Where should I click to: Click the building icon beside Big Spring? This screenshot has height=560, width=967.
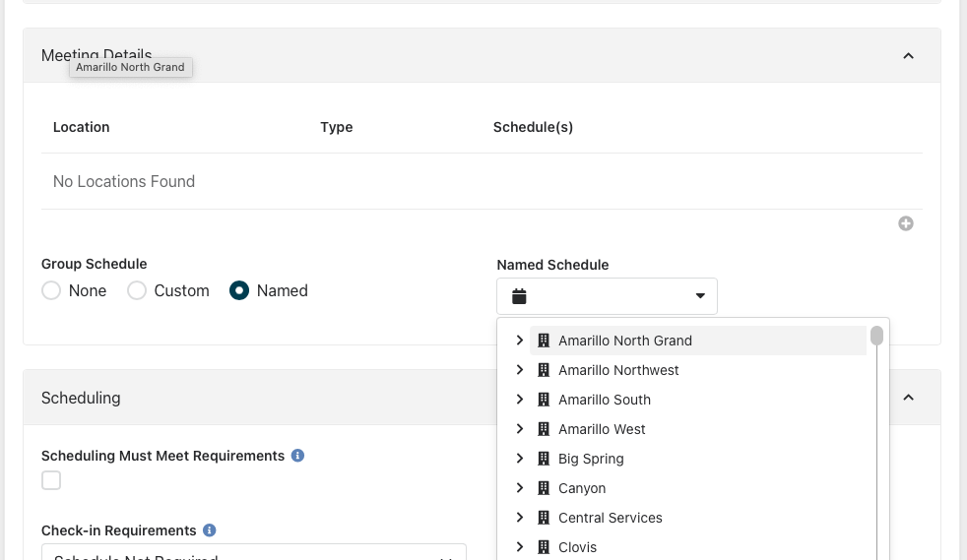click(x=543, y=459)
